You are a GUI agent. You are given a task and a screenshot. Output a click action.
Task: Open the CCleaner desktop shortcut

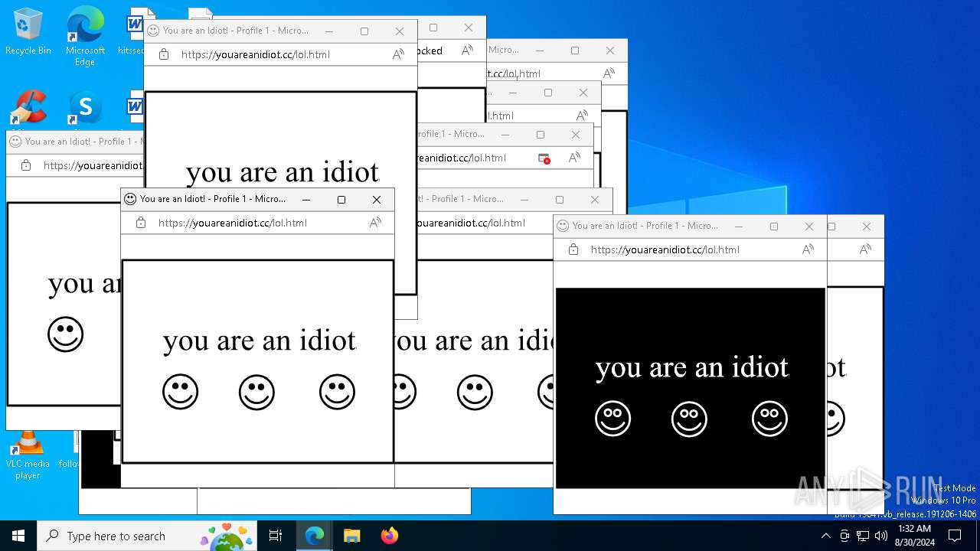28,109
